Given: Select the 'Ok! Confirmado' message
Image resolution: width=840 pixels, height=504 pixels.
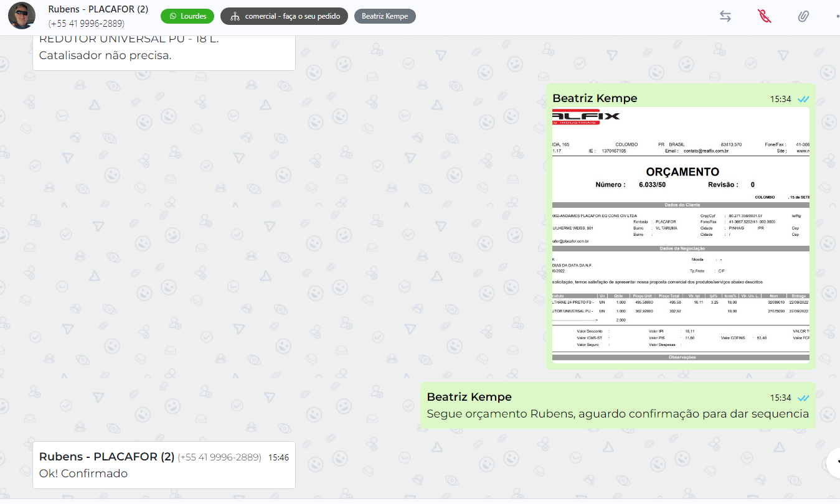Looking at the screenshot, I should click(x=83, y=474).
